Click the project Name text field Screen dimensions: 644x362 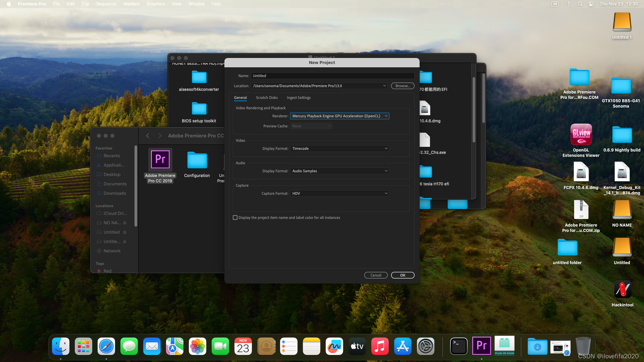pyautogui.click(x=332, y=76)
